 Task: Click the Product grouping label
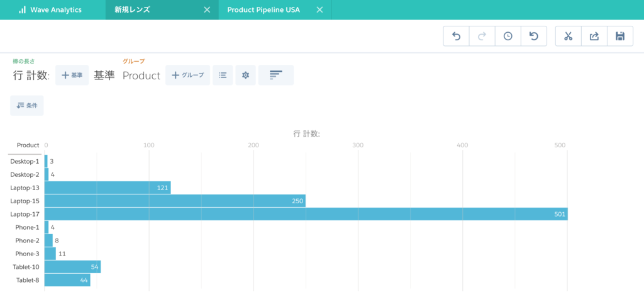[142, 76]
